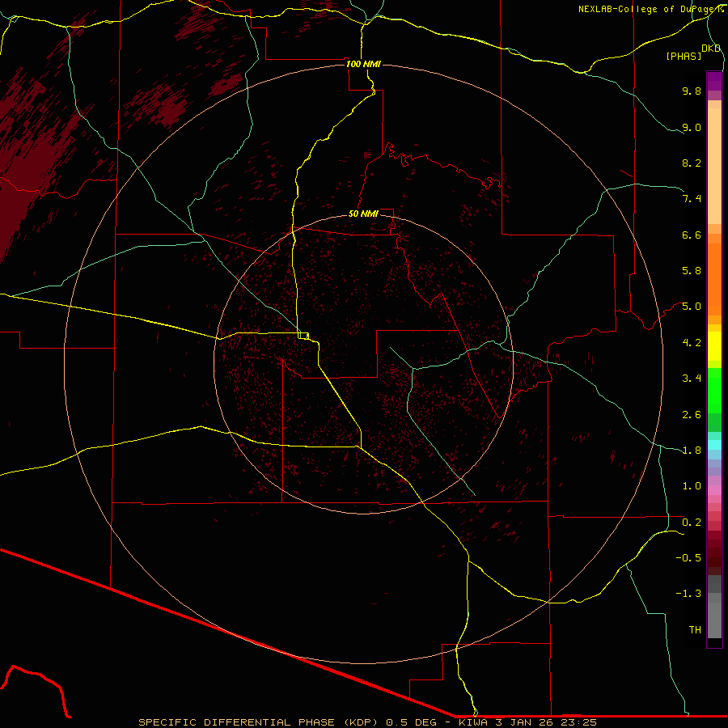
Task: Click the 2.6 legend value
Action: click(692, 415)
